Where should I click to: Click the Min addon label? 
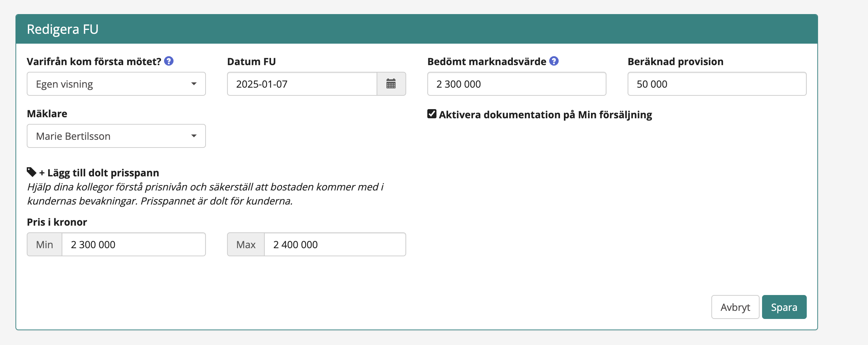pyautogui.click(x=45, y=244)
